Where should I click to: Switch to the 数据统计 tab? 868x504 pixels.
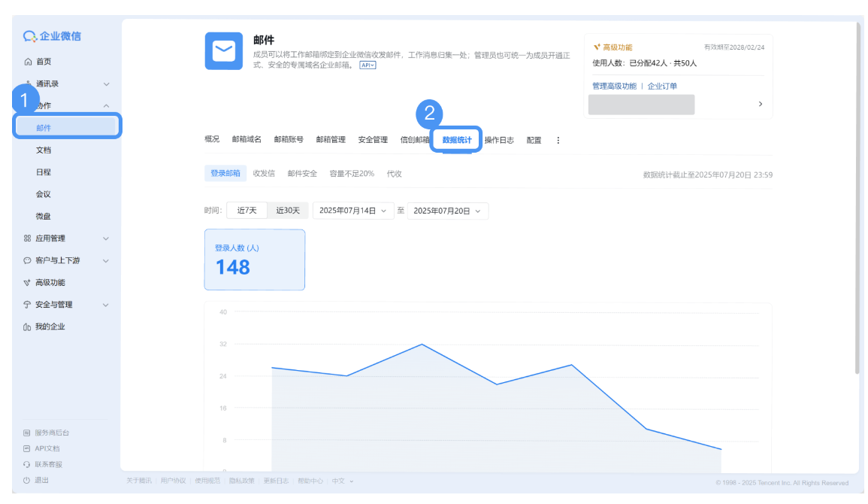coord(457,140)
